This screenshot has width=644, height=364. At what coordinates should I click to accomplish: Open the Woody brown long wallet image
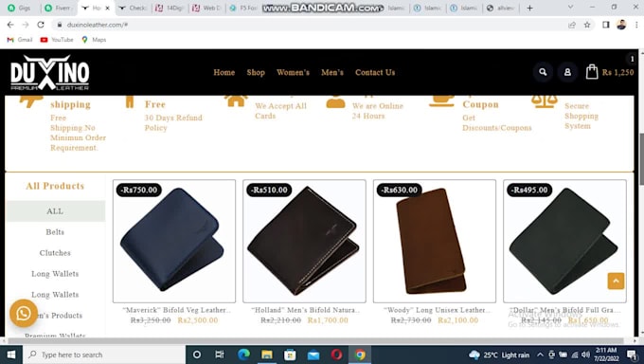point(435,241)
